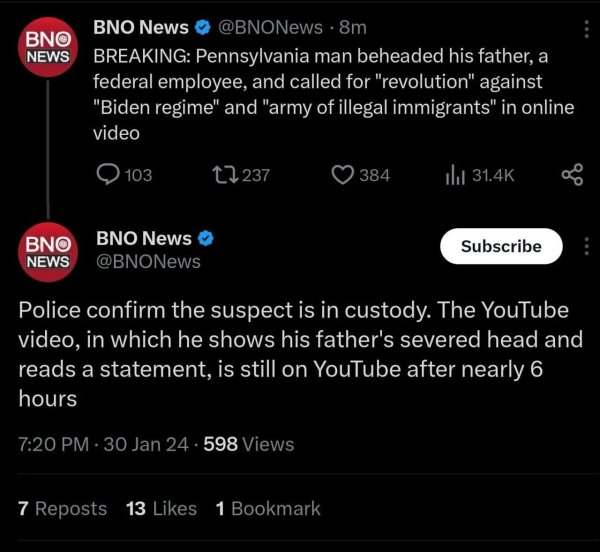Click the reply speech bubble icon

click(108, 174)
